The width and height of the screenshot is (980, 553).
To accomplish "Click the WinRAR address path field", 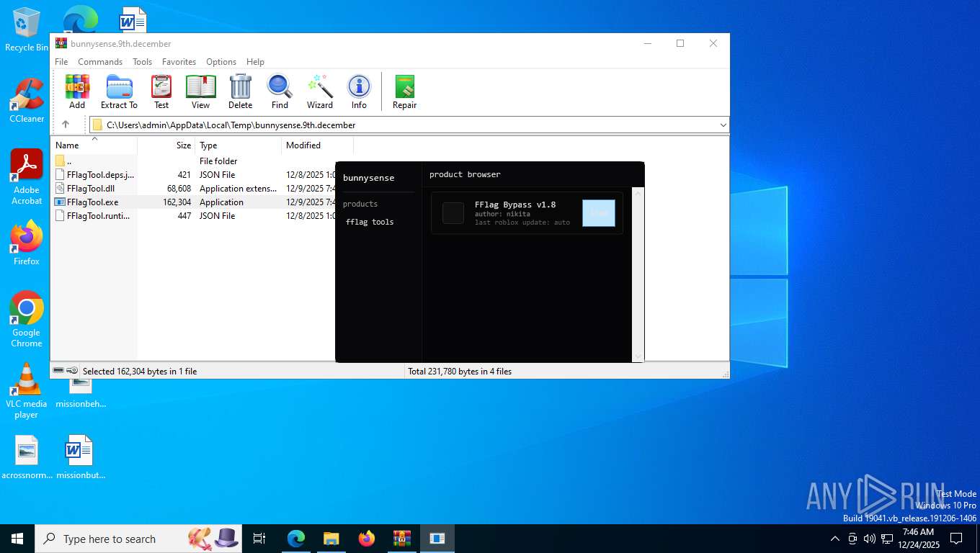I will pyautogui.click(x=409, y=125).
